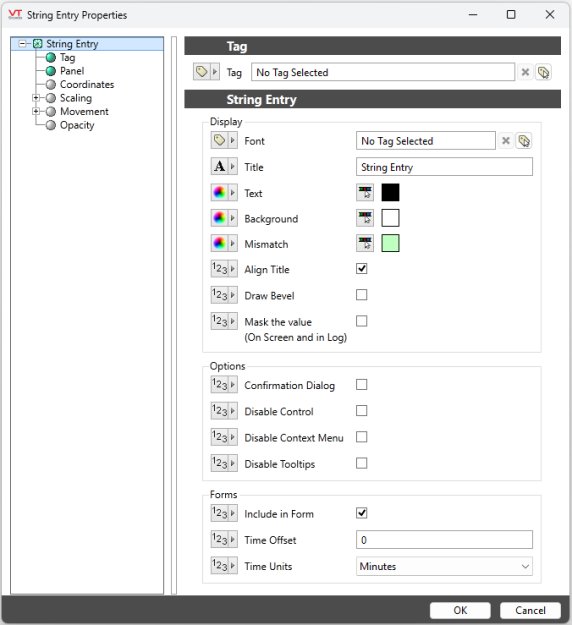Image resolution: width=572 pixels, height=625 pixels.
Task: Select Opacity in the properties tree
Action: [x=77, y=125]
